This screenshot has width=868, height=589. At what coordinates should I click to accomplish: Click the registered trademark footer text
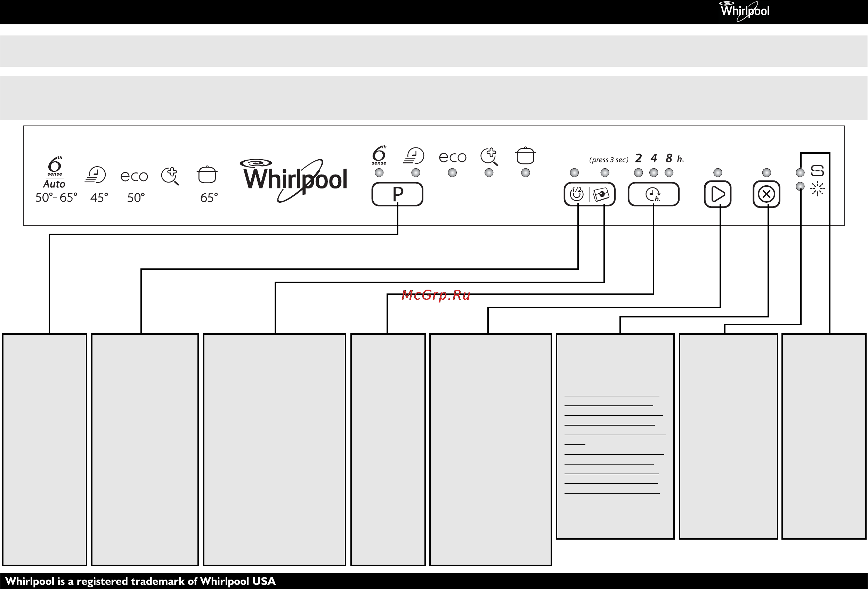pyautogui.click(x=140, y=581)
